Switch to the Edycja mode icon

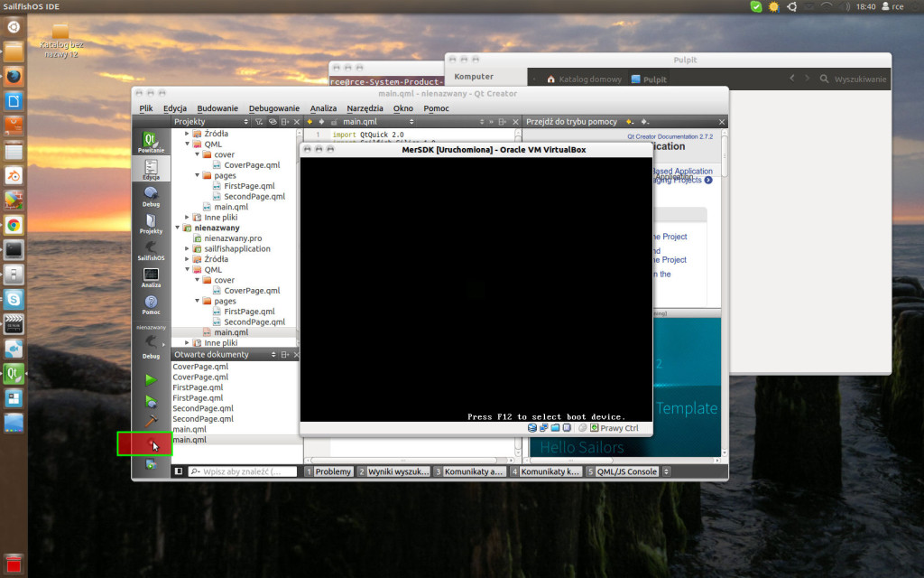(x=151, y=168)
